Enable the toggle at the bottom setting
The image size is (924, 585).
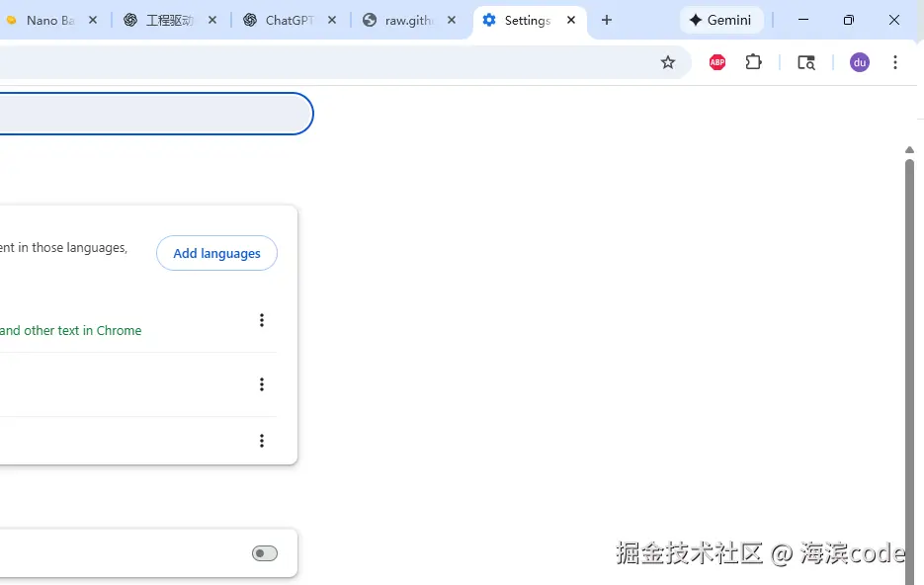(x=264, y=553)
